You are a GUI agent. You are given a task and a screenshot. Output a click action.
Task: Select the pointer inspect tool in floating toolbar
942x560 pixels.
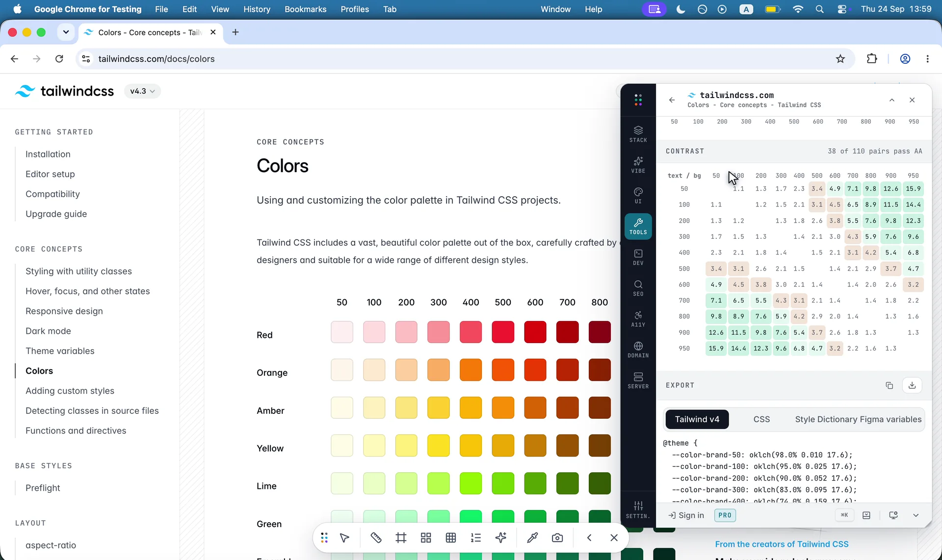[x=344, y=538]
